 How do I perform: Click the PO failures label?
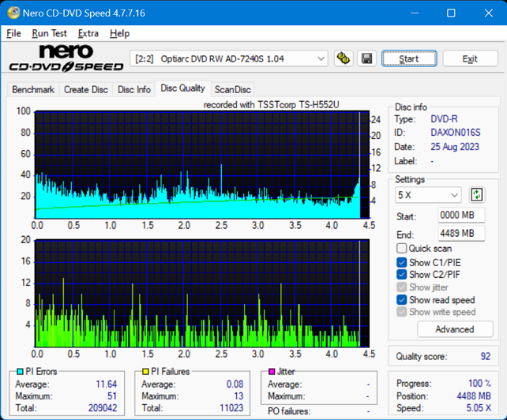[289, 411]
